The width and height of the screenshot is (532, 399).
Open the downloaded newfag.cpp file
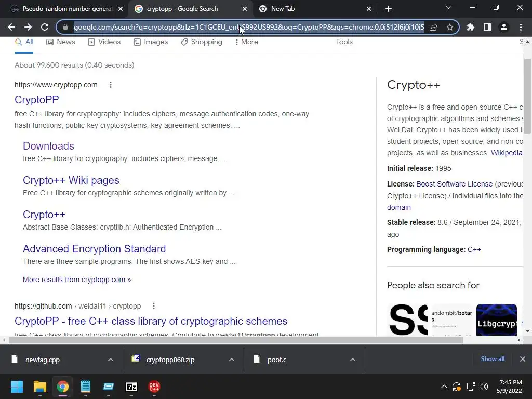[43, 360]
